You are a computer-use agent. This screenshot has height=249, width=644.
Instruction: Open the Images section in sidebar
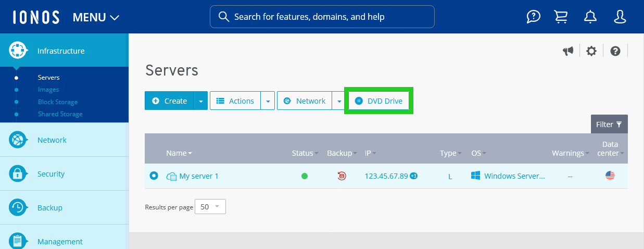(x=48, y=90)
